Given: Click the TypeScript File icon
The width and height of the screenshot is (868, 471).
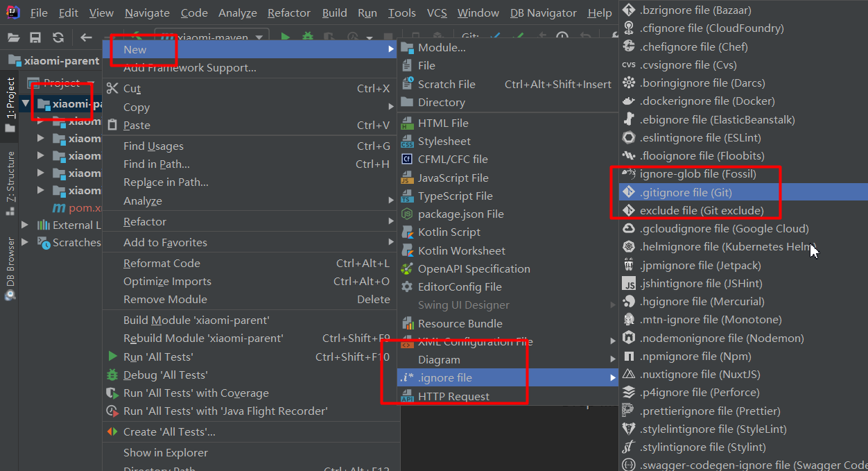Looking at the screenshot, I should (x=407, y=196).
